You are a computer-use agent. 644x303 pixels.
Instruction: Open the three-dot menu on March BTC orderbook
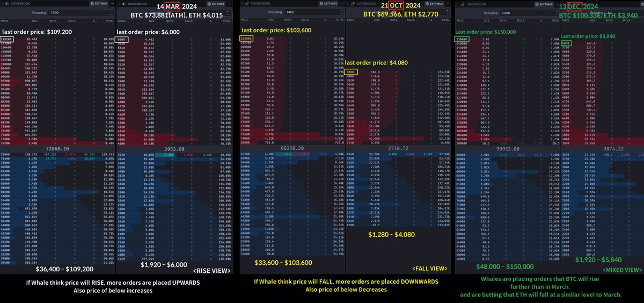112,4
